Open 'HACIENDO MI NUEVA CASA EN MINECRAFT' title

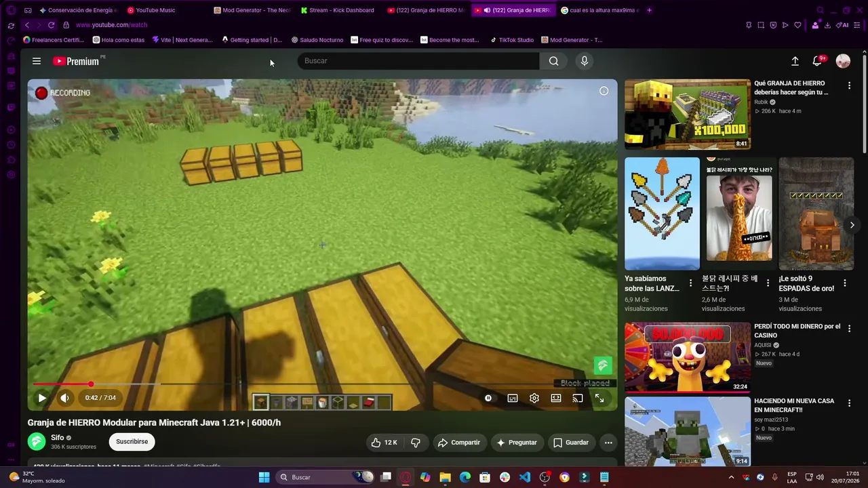click(x=794, y=405)
